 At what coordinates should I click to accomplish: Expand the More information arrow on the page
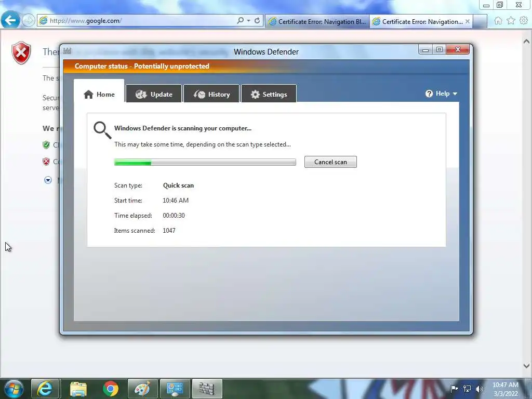pos(48,180)
